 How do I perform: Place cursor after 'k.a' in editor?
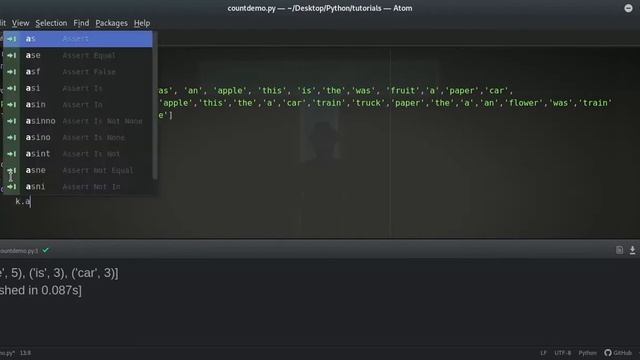(x=31, y=201)
